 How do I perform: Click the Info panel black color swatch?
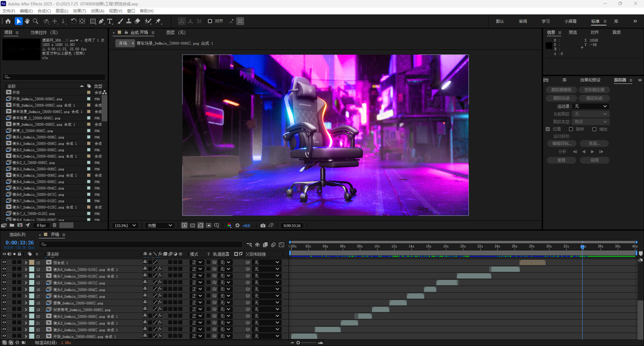point(549,46)
